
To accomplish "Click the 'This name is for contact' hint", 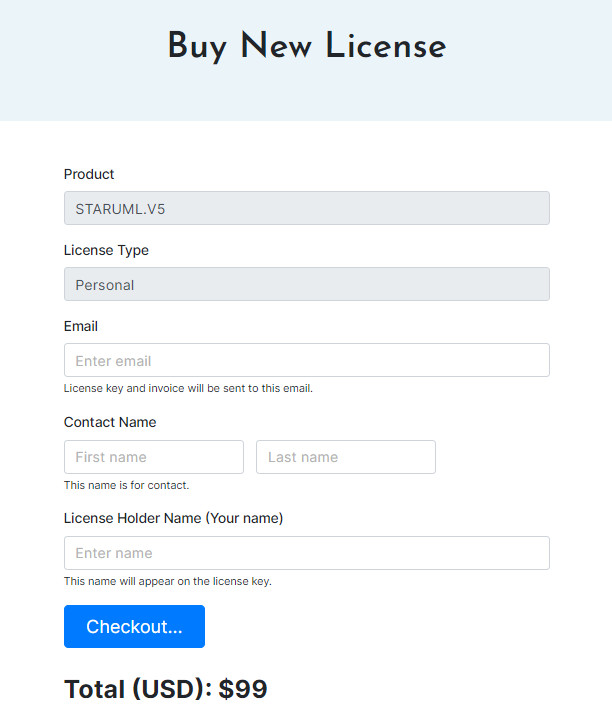I will (126, 485).
